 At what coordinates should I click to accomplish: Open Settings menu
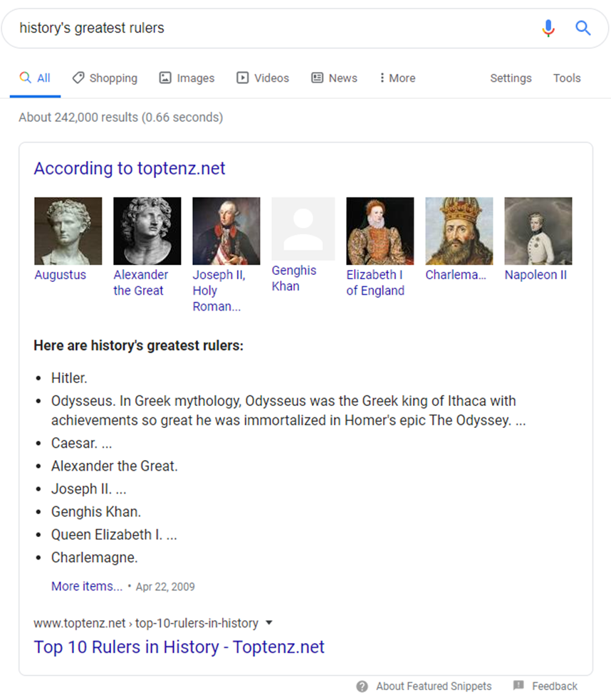511,78
